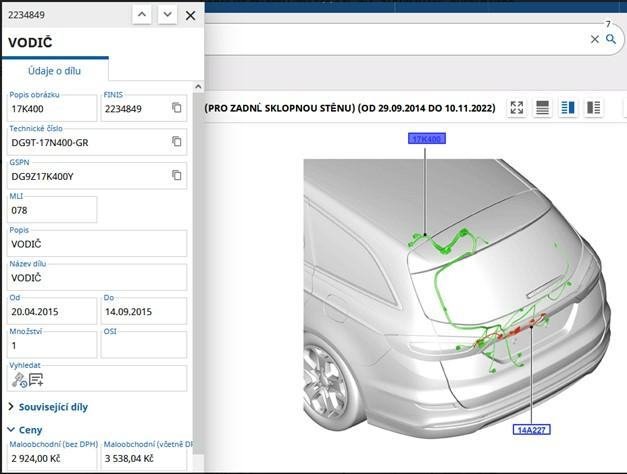The height and width of the screenshot is (474, 627).
Task: Click the Množství quantity field
Action: (x=52, y=344)
